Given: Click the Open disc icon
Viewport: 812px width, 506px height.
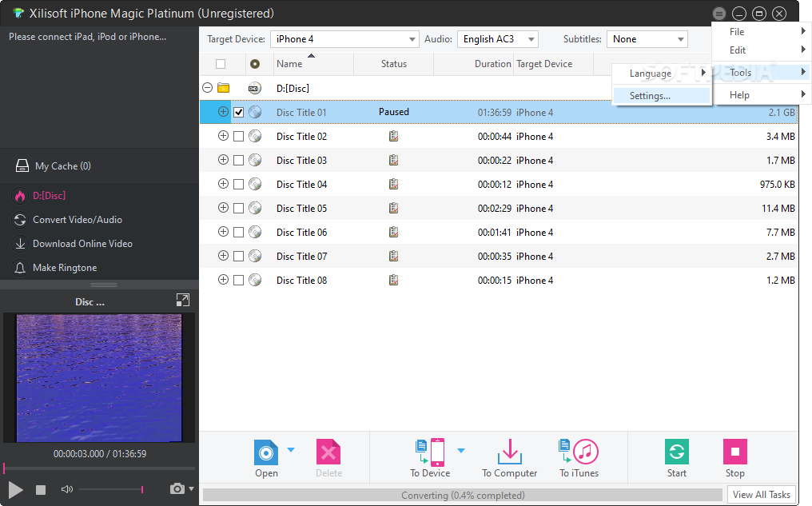Looking at the screenshot, I should pos(266,452).
